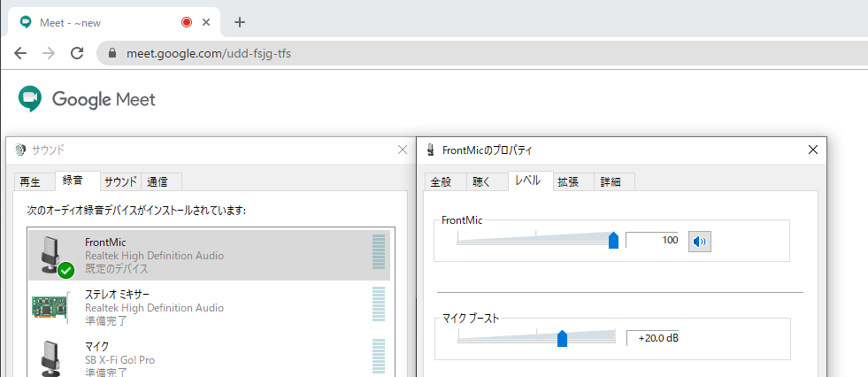
Task: Click the マイク ブースト slider thumb
Action: click(563, 338)
